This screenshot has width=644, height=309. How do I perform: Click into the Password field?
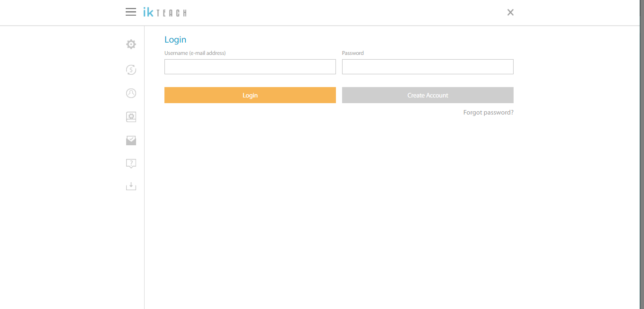point(428,67)
